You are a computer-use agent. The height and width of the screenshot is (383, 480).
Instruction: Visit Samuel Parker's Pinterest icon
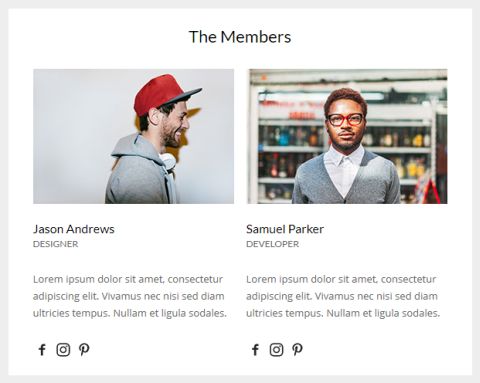point(298,350)
